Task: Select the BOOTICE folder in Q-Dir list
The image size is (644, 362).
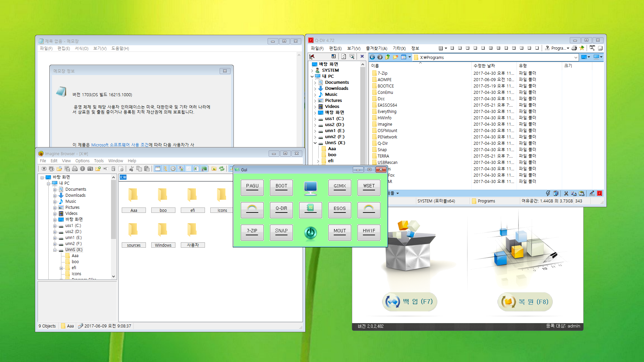Action: (385, 86)
